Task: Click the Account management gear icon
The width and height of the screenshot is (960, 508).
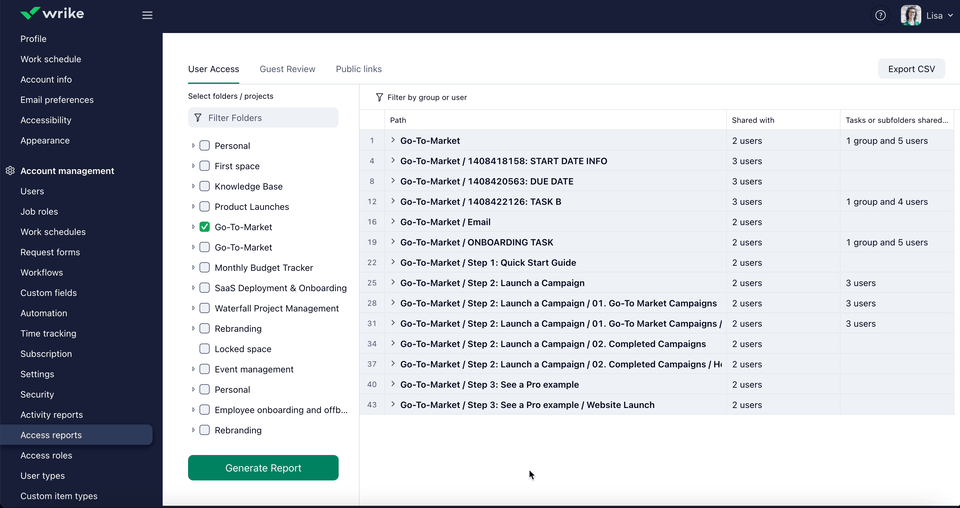Action: click(10, 171)
